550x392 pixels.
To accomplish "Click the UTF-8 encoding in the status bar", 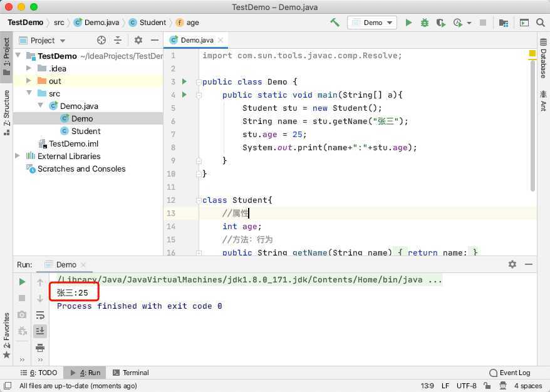I will click(466, 386).
